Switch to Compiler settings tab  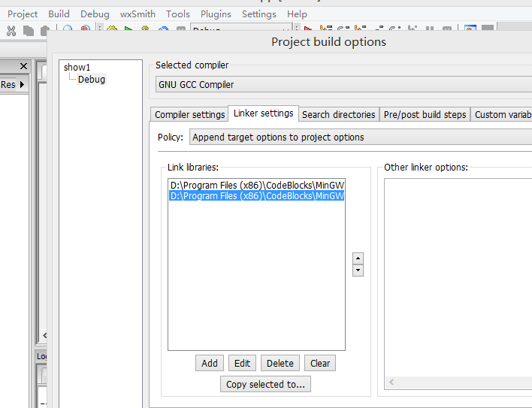pyautogui.click(x=189, y=114)
